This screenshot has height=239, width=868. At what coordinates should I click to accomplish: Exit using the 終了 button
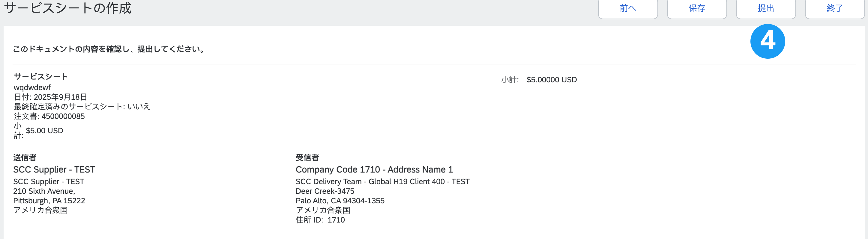point(834,8)
